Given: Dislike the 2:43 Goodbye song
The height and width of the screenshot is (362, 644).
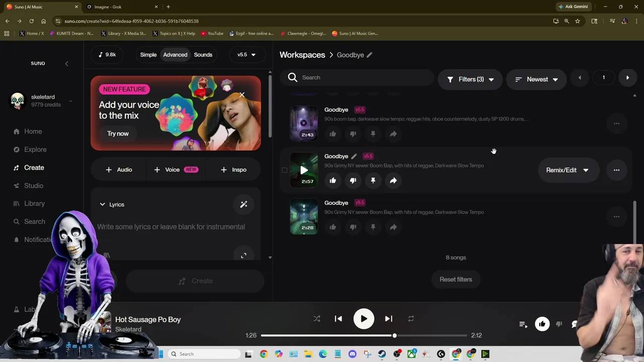Looking at the screenshot, I should (x=353, y=134).
